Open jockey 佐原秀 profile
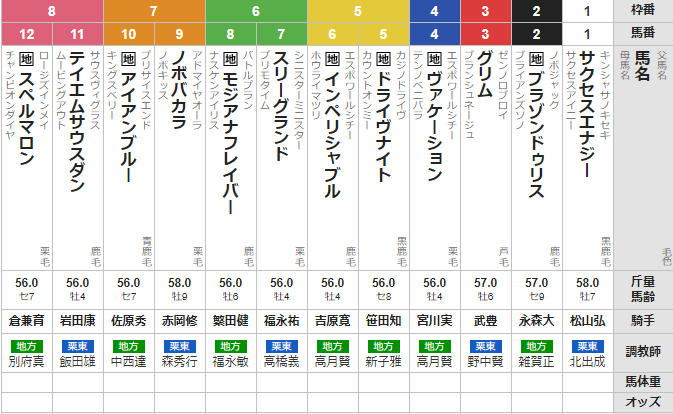The width and height of the screenshot is (673, 414). 129,321
